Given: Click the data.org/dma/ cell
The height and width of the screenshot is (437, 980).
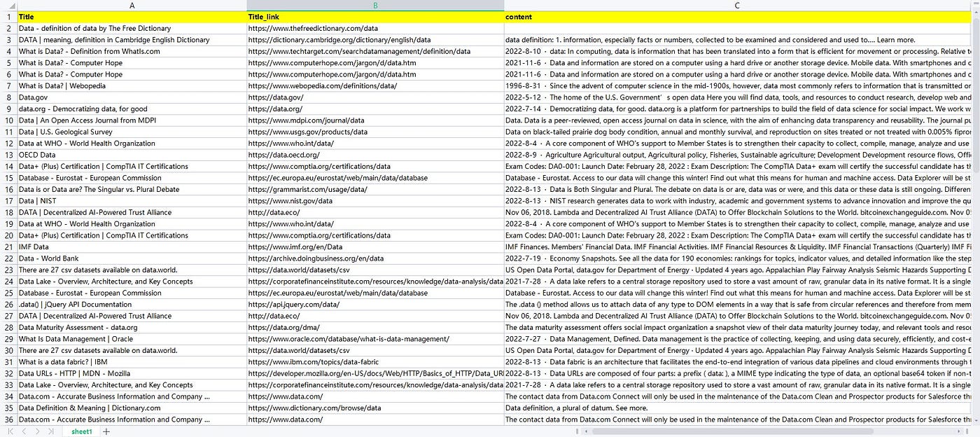Looking at the screenshot, I should point(375,327).
